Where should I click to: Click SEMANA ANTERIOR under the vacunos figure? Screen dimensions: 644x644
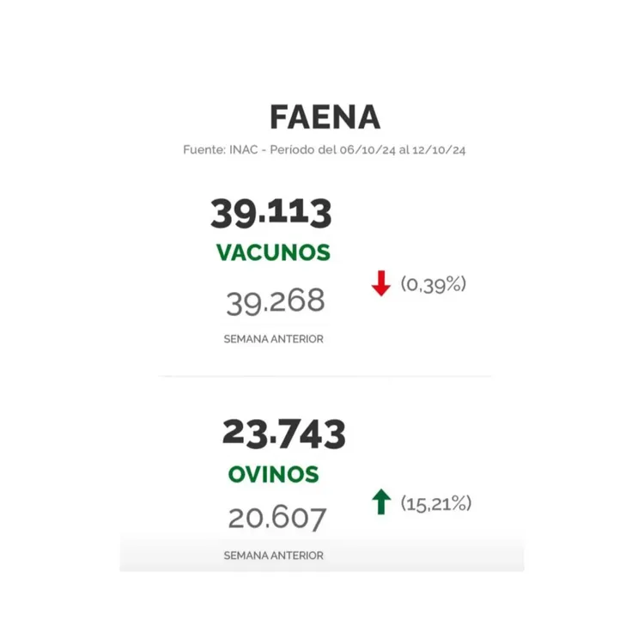point(273,339)
